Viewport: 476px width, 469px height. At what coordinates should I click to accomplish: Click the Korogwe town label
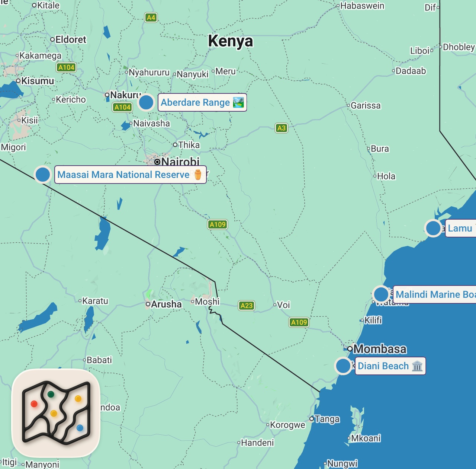[287, 425]
